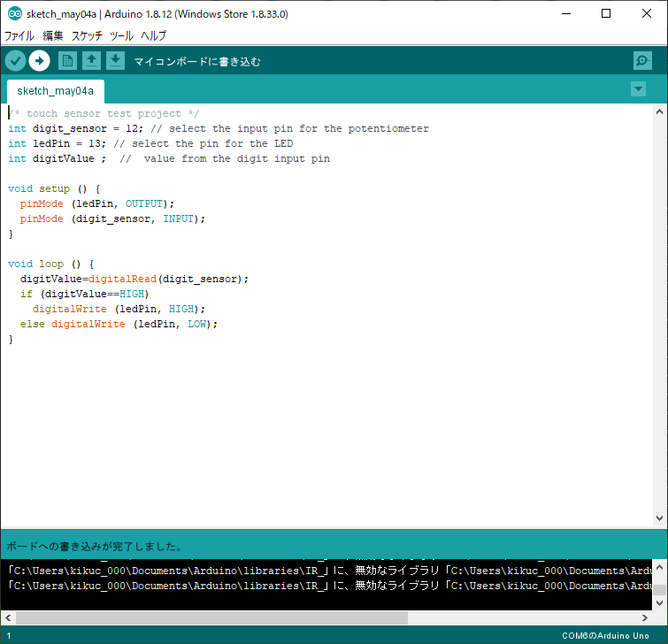The image size is (668, 644).
Task: Expand the tab options dropdown arrow
Action: (x=638, y=89)
